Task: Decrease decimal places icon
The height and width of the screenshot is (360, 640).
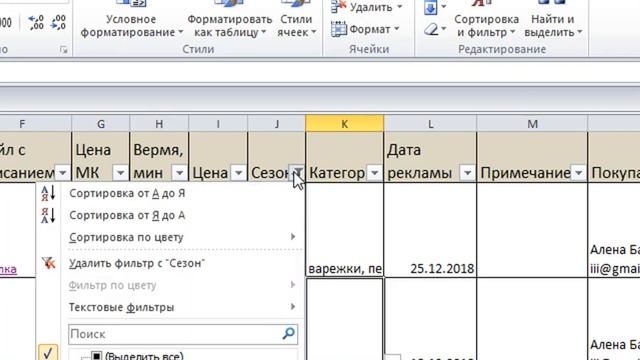Action: pyautogui.click(x=58, y=22)
